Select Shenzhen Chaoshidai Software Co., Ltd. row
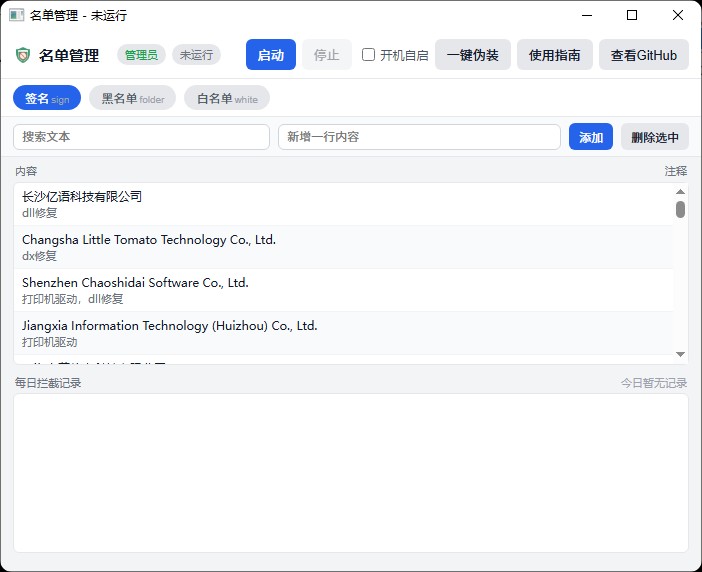Image resolution: width=702 pixels, height=572 pixels. click(343, 290)
